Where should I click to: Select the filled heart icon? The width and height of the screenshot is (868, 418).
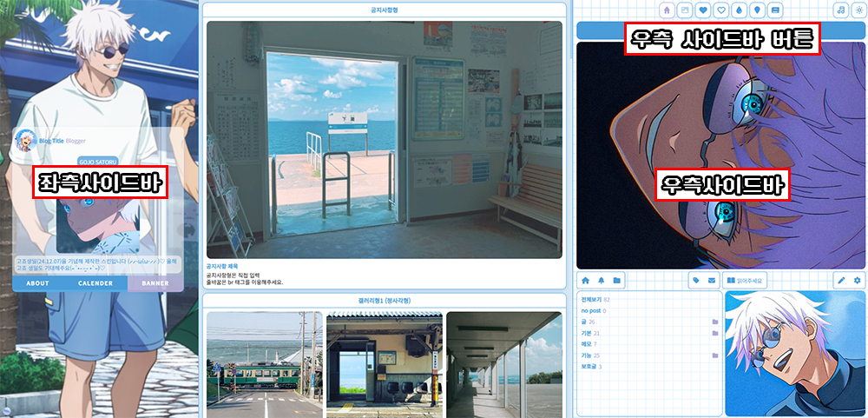(702, 10)
